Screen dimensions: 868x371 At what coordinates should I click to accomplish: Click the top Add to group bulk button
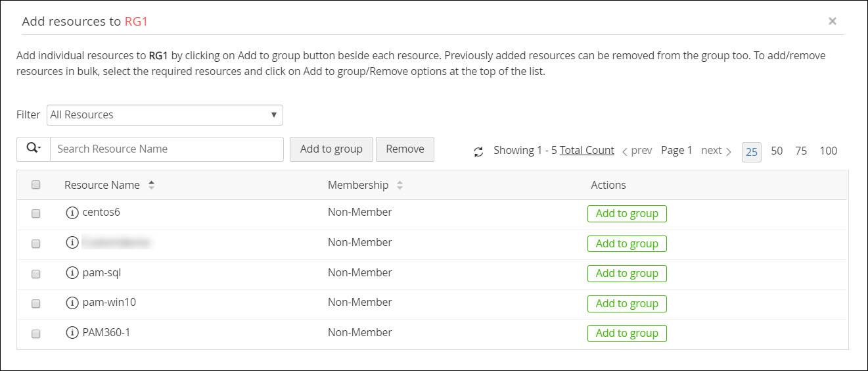tap(331, 149)
